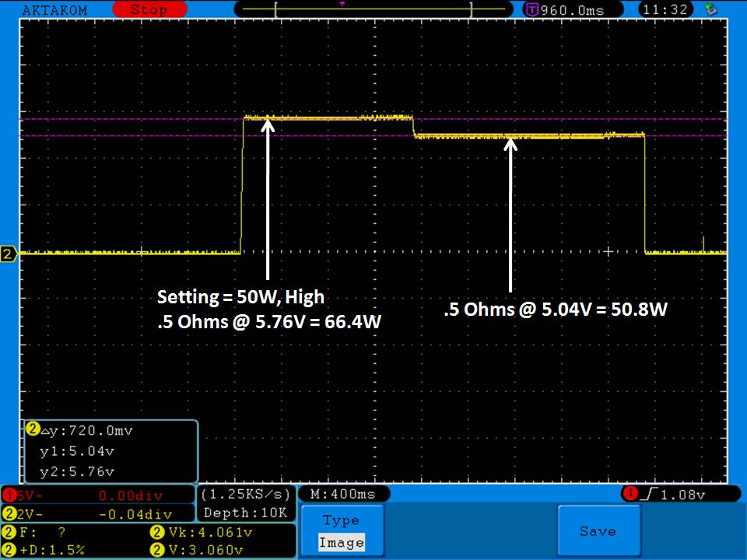Click the channel 2 cursor readout icon

33,429
